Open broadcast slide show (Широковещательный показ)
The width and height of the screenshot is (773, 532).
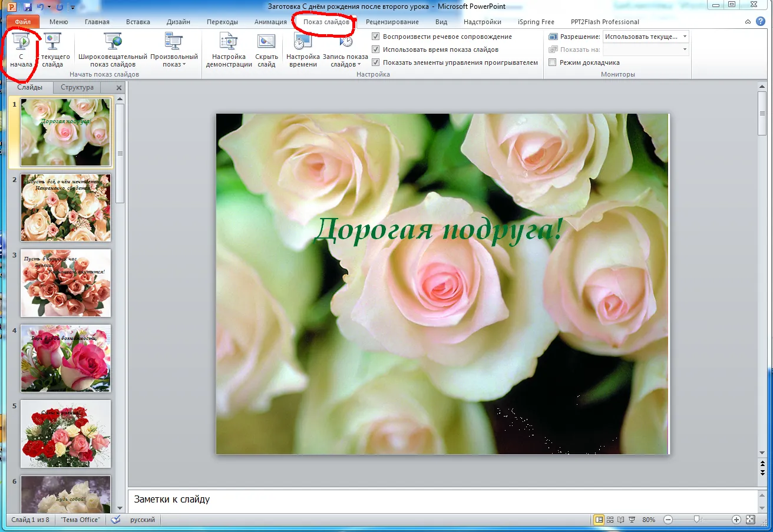[113, 51]
